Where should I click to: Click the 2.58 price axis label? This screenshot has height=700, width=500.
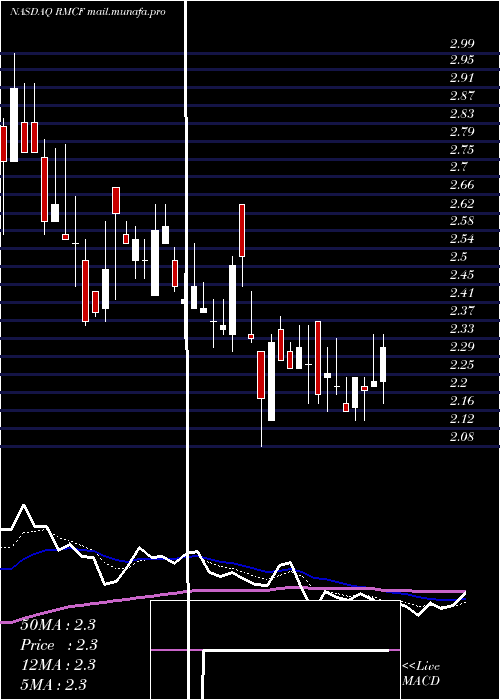tap(462, 221)
